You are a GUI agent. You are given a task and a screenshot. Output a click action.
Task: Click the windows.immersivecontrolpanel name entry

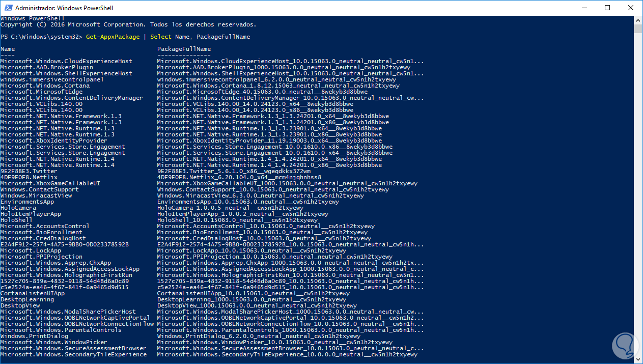(52, 79)
